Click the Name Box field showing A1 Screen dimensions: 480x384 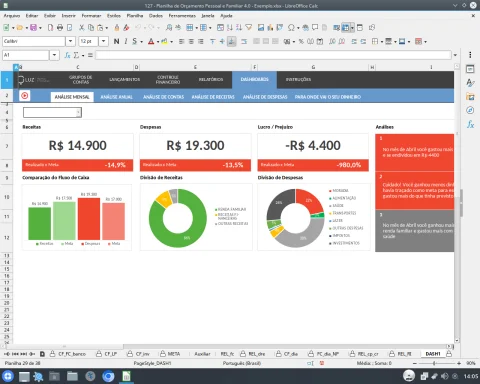click(x=26, y=55)
